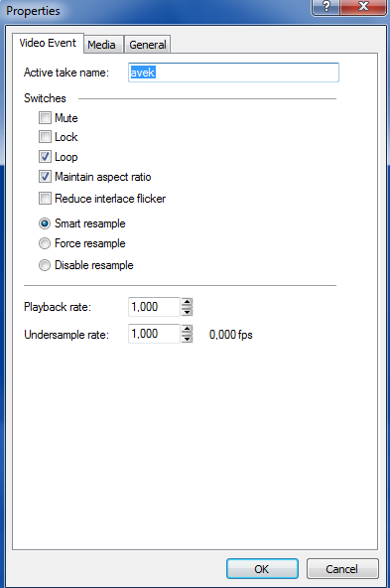Image resolution: width=390 pixels, height=588 pixels.
Task: Click the Playback rate value field
Action: [155, 307]
